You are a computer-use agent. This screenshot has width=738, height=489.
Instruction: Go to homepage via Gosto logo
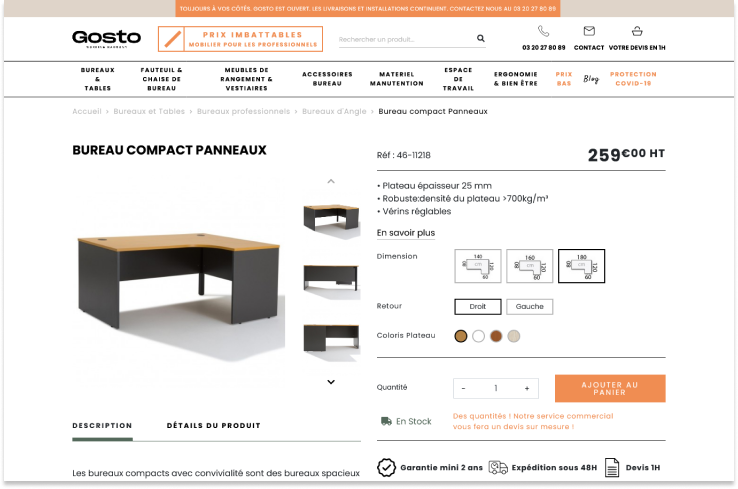pyautogui.click(x=106, y=38)
